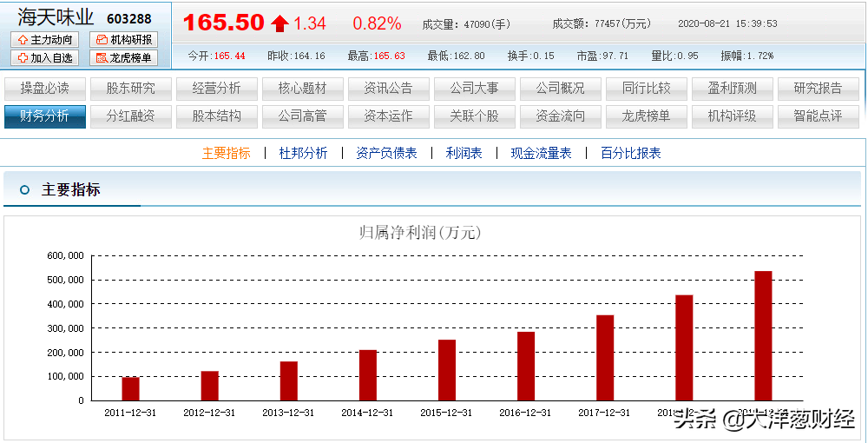Open 机构评级 tab
868x443 pixels.
pos(732,116)
